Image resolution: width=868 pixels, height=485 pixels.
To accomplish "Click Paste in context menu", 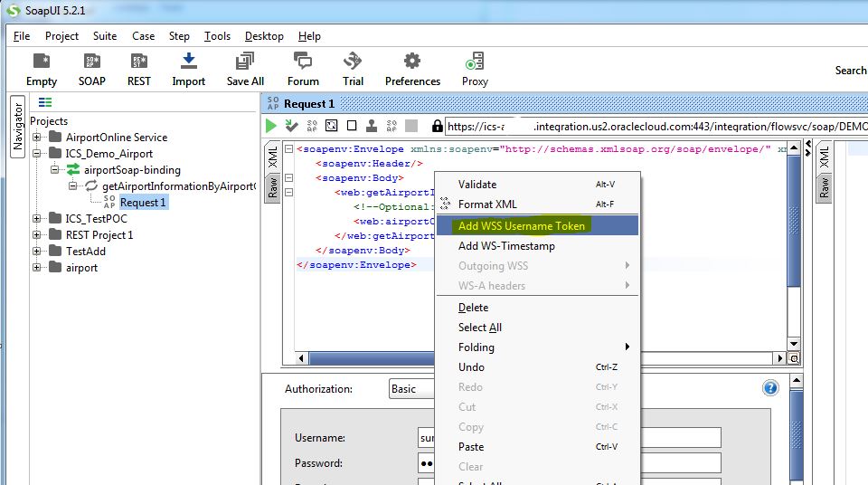I will click(x=537, y=446).
